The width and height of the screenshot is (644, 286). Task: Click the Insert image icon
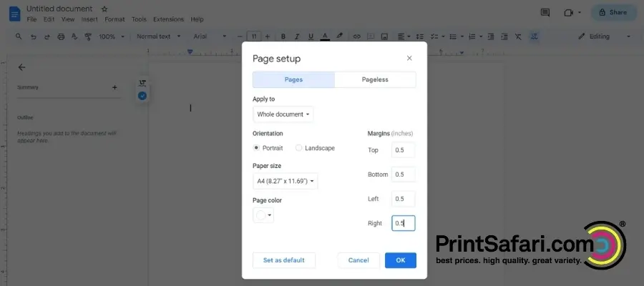[x=384, y=36]
